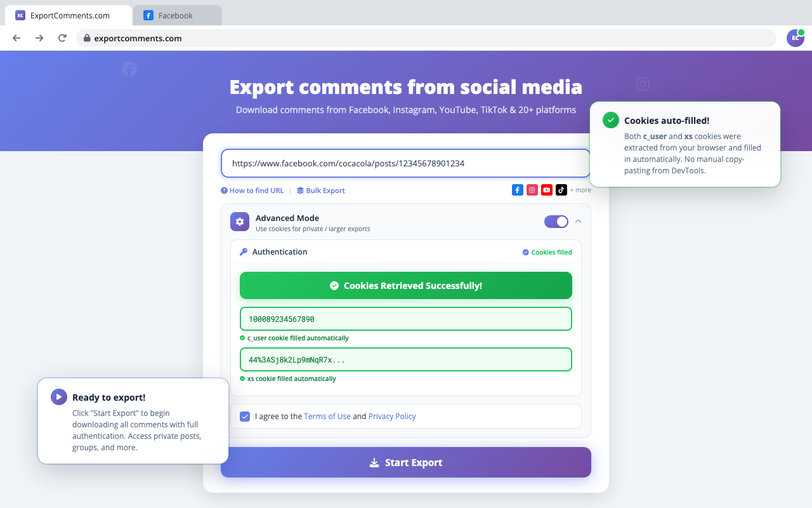Click the Instagram platform icon
Image resolution: width=812 pixels, height=508 pixels.
click(x=532, y=190)
